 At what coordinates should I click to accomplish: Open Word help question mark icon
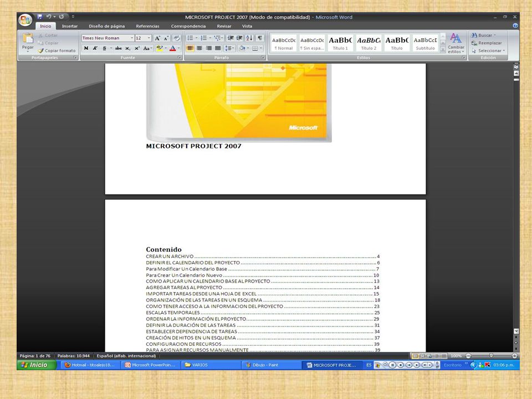click(x=515, y=25)
